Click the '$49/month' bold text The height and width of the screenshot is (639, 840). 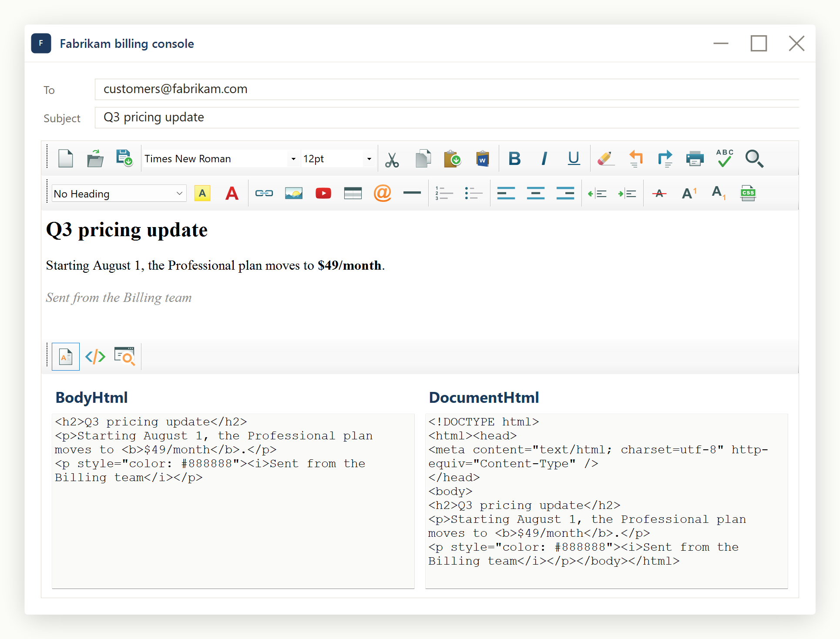pos(349,265)
